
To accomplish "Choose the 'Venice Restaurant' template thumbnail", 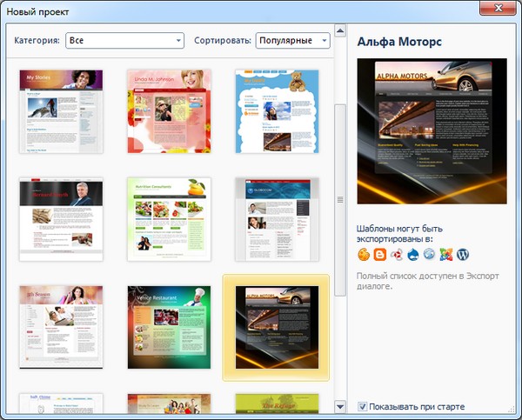I will pyautogui.click(x=169, y=327).
